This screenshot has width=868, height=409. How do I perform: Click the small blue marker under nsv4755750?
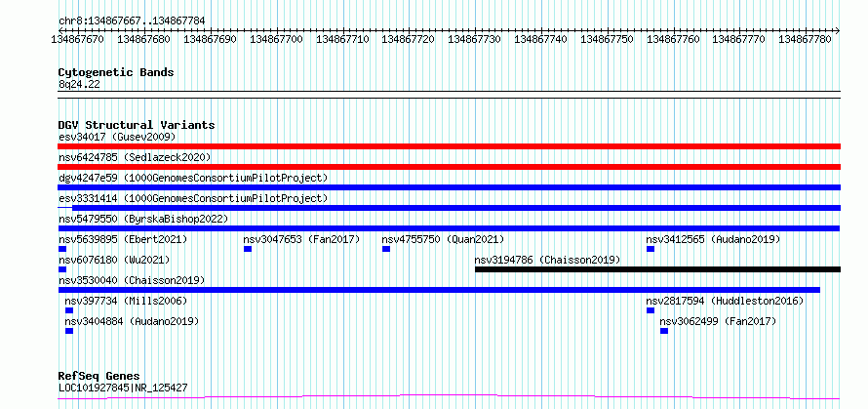pos(386,249)
